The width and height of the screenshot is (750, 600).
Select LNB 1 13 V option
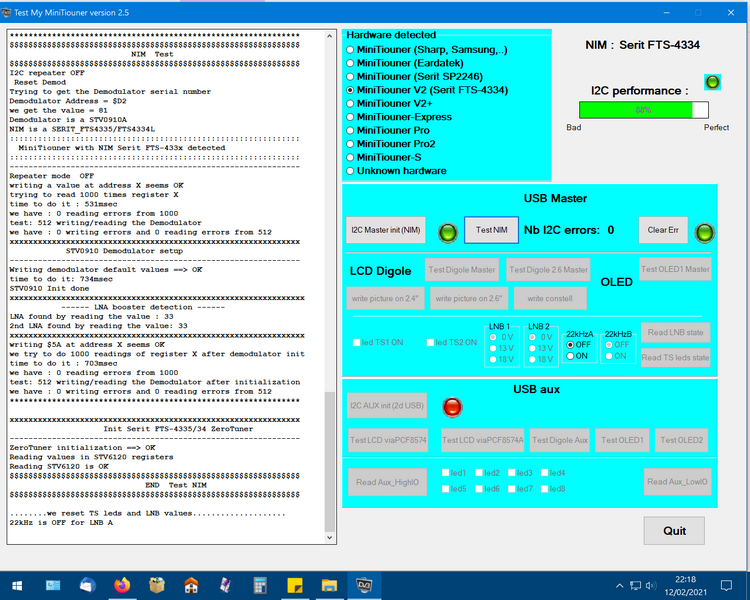pyautogui.click(x=502, y=348)
